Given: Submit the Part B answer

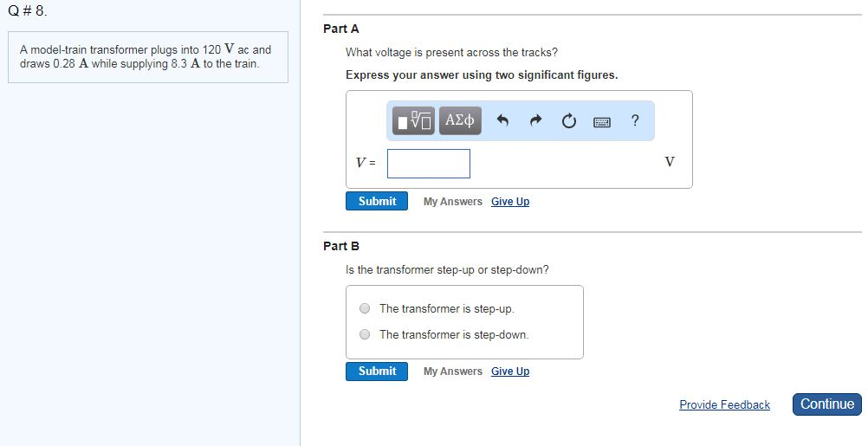Looking at the screenshot, I should coord(377,371).
